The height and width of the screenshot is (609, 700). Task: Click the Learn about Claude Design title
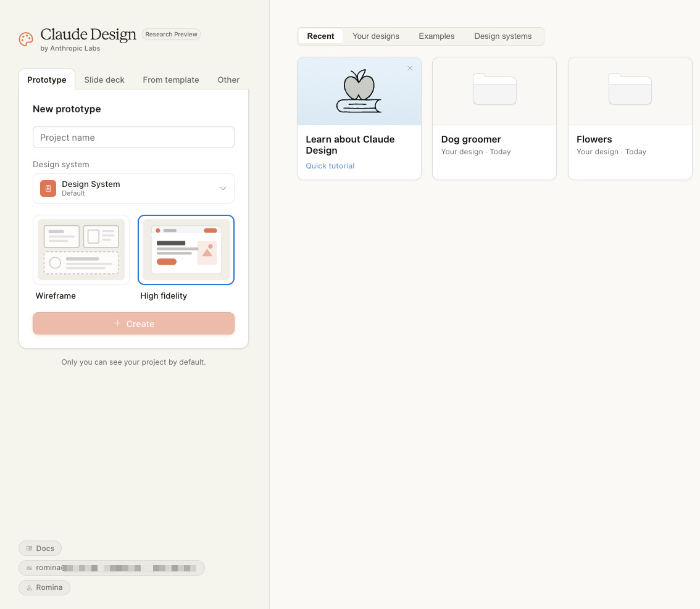click(x=350, y=144)
